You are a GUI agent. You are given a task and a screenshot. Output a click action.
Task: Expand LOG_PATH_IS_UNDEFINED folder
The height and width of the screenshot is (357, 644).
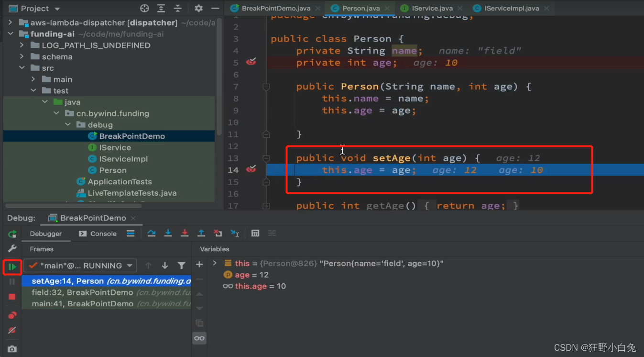click(x=22, y=45)
